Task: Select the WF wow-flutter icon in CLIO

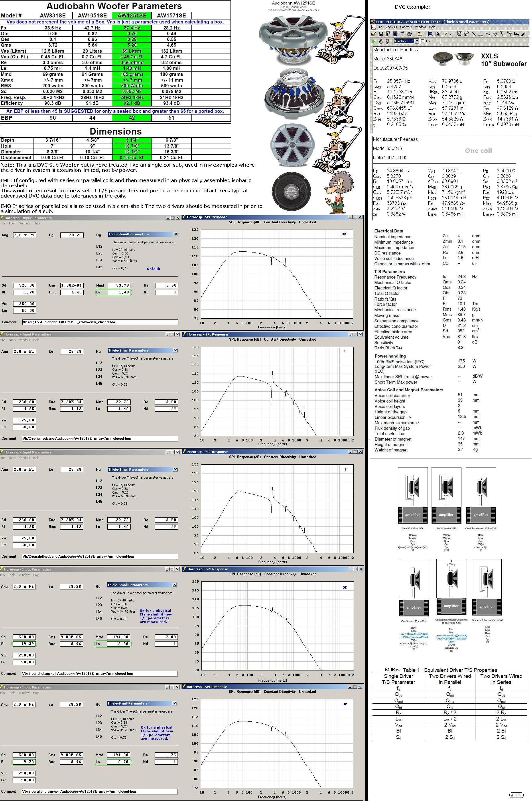Action: (510, 34)
